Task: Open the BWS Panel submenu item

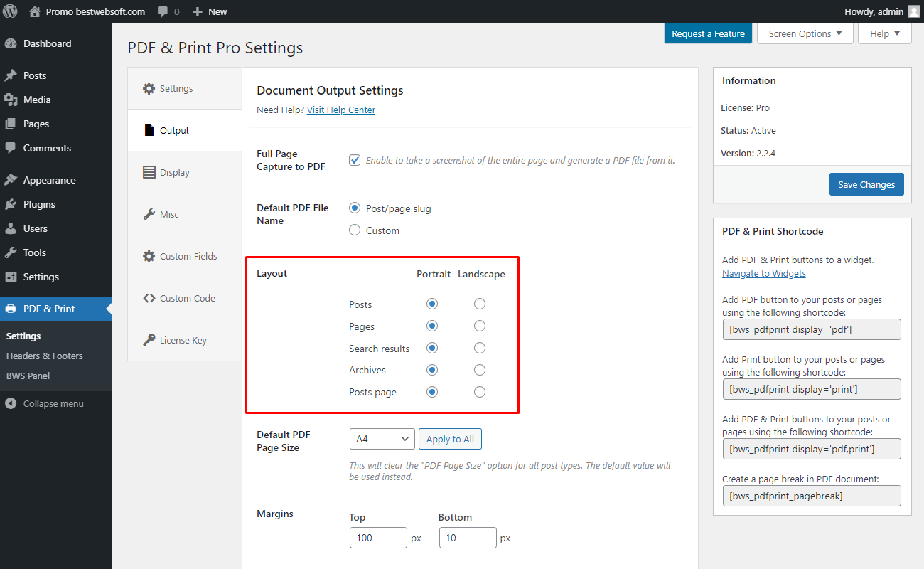Action: (x=28, y=376)
